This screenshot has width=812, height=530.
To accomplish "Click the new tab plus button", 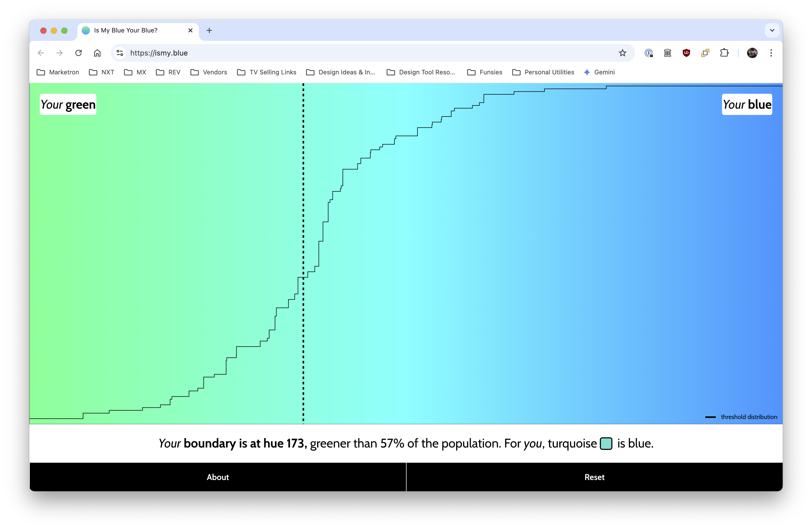I will [209, 30].
